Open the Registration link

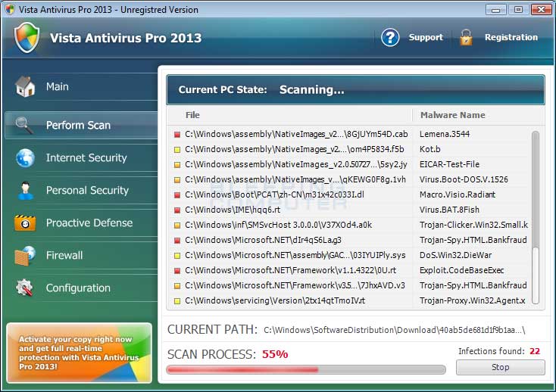point(511,37)
